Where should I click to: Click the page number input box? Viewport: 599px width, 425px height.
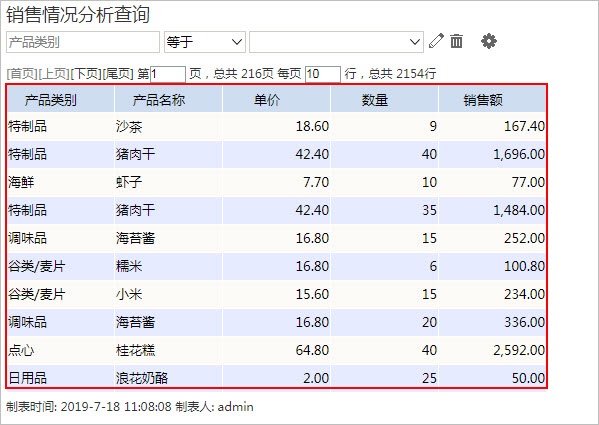pos(168,74)
